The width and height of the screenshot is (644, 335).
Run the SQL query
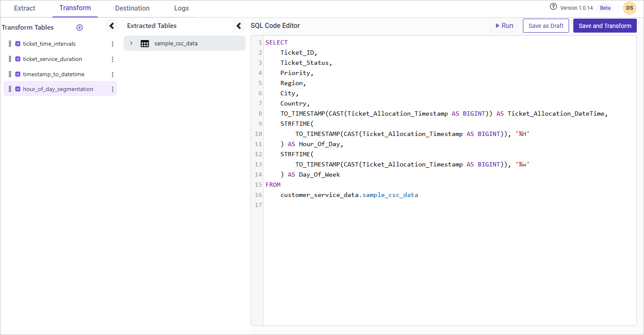(x=504, y=26)
